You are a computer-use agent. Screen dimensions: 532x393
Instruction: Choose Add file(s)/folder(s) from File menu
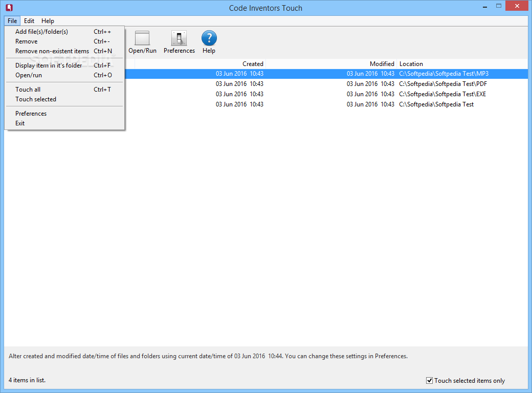[x=64, y=32]
